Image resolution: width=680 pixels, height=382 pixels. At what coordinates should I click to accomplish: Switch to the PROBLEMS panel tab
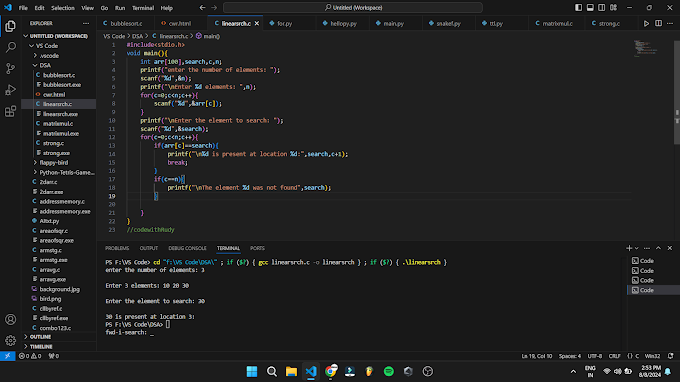(x=117, y=248)
